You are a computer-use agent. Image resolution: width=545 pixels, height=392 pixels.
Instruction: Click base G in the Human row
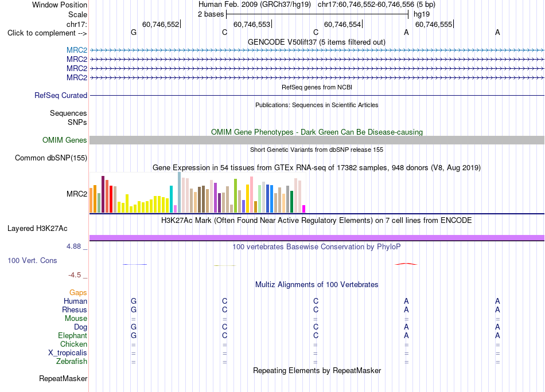(x=134, y=301)
